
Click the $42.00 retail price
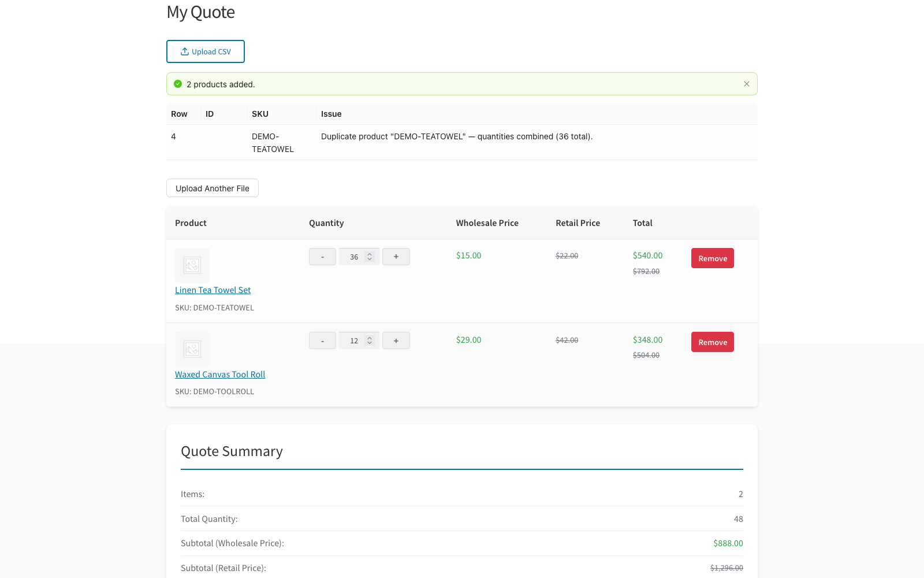pos(567,340)
